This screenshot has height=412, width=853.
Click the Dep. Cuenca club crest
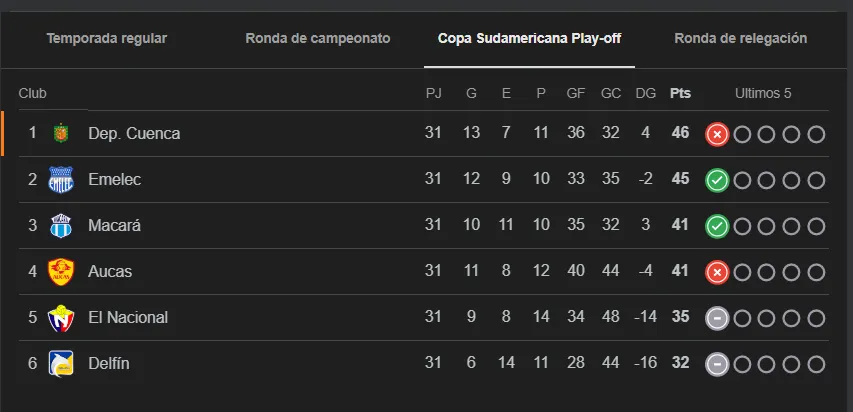pyautogui.click(x=62, y=133)
